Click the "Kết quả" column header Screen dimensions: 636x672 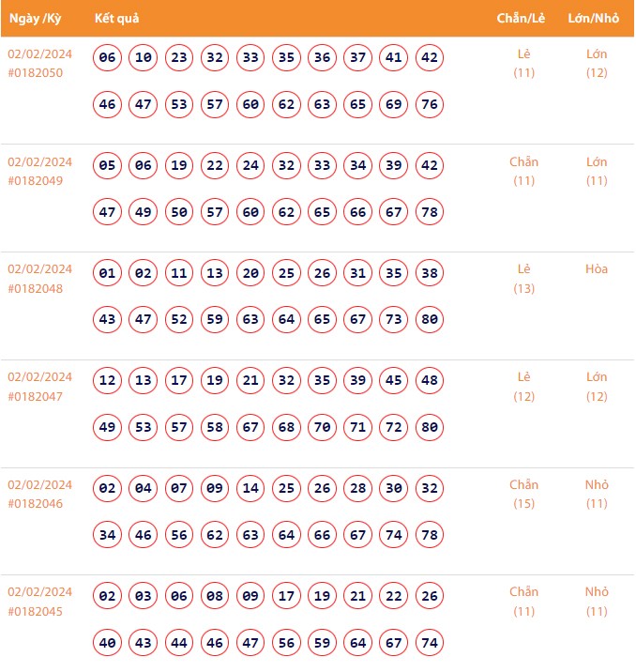[117, 19]
